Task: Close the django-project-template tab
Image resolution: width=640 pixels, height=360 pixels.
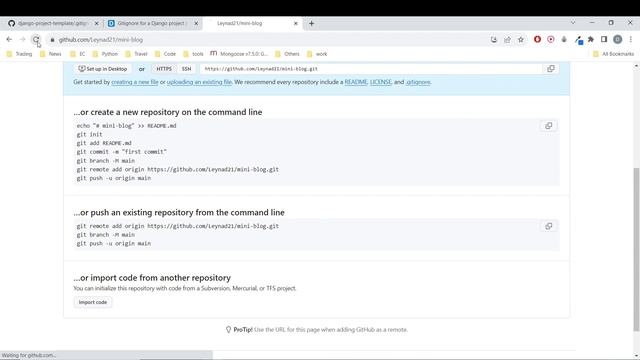Action: point(97,23)
